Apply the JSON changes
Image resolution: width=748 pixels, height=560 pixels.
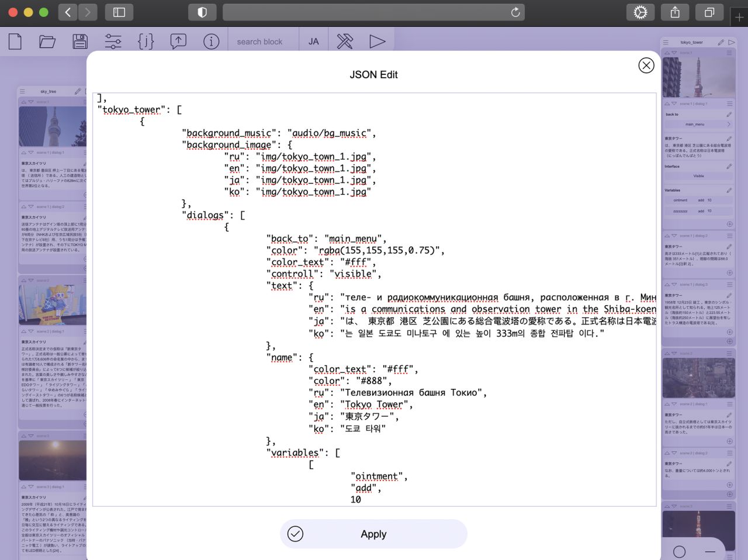point(373,534)
